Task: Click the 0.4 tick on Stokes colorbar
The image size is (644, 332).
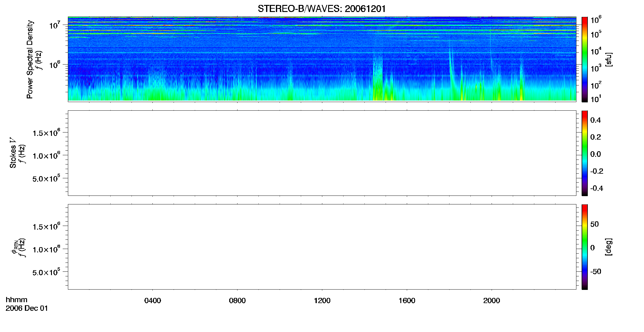Action: pyautogui.click(x=595, y=120)
